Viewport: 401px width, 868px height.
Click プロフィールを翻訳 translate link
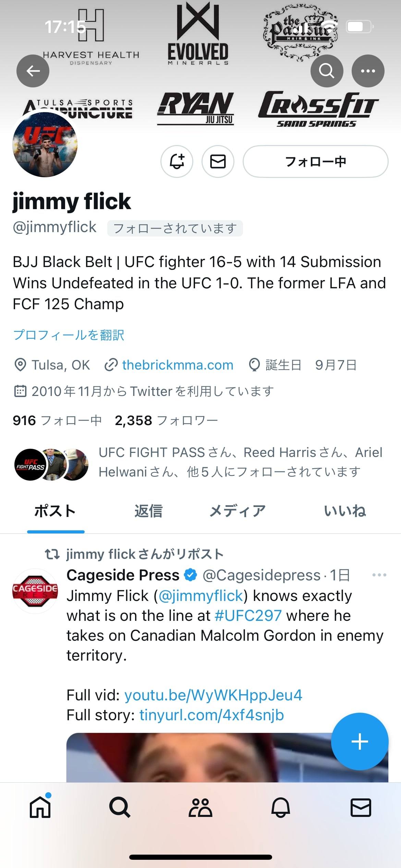pos(69,335)
